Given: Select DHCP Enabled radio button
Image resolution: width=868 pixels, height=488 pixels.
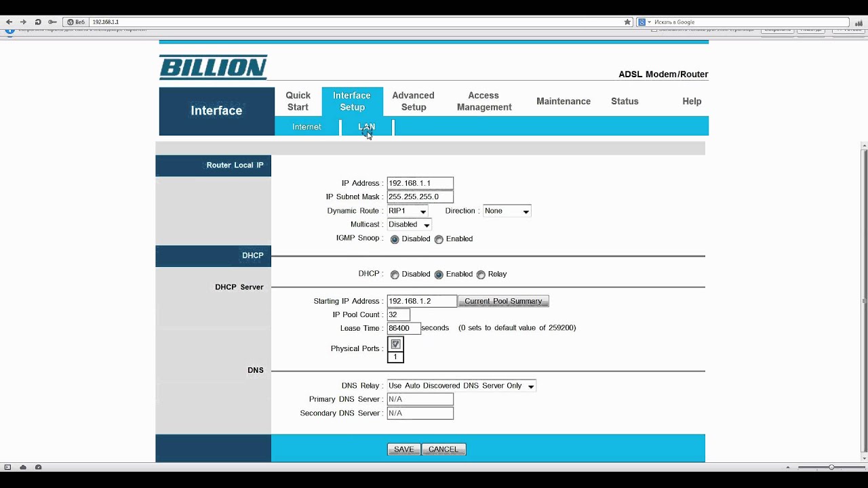Looking at the screenshot, I should click(439, 274).
